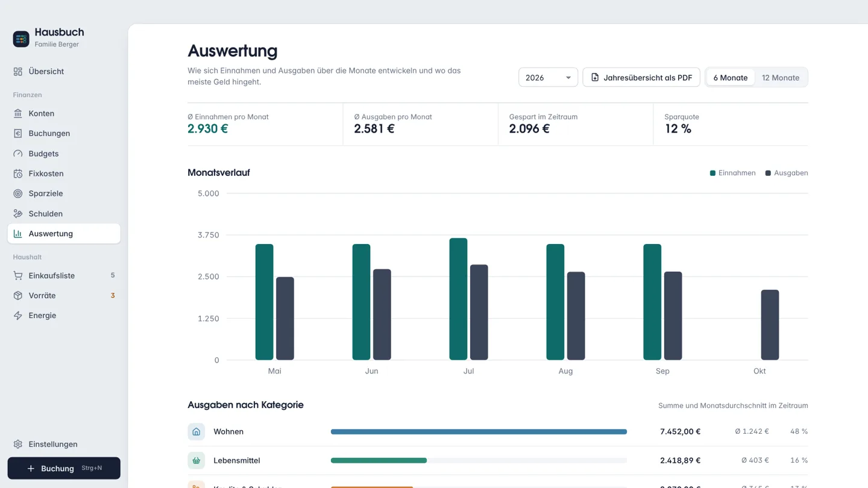The image size is (868, 488).
Task: Click the 2.418,89 € Lebensmittel amount
Action: 680,460
